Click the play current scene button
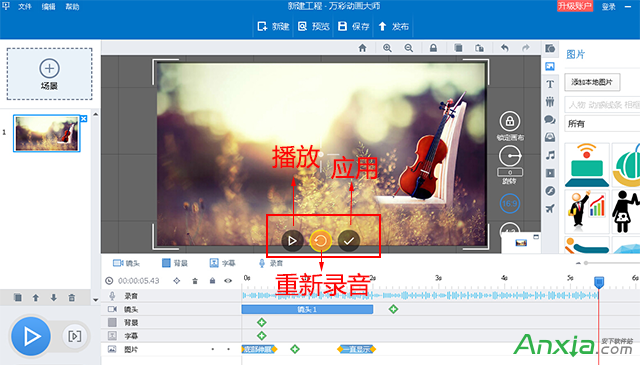This screenshot has width=640, height=365. click(74, 336)
